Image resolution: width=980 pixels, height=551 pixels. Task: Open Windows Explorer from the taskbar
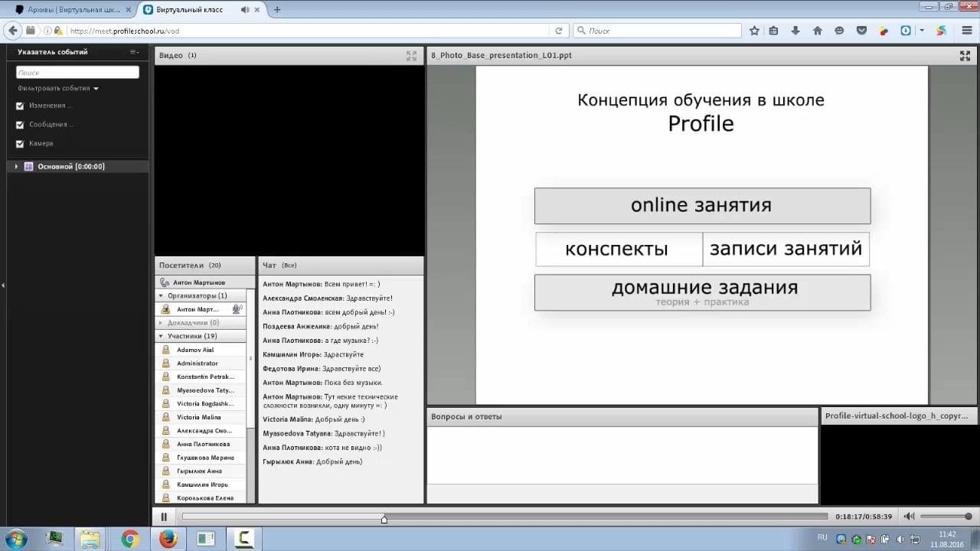90,540
